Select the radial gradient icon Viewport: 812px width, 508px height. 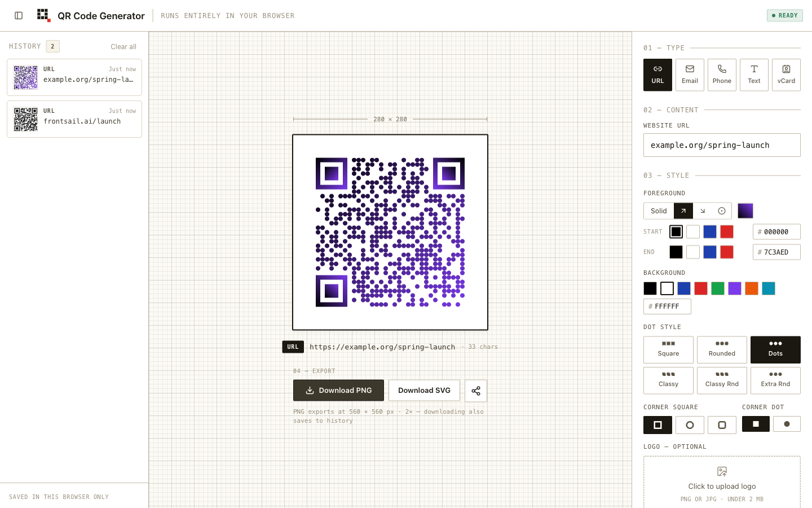pyautogui.click(x=722, y=211)
